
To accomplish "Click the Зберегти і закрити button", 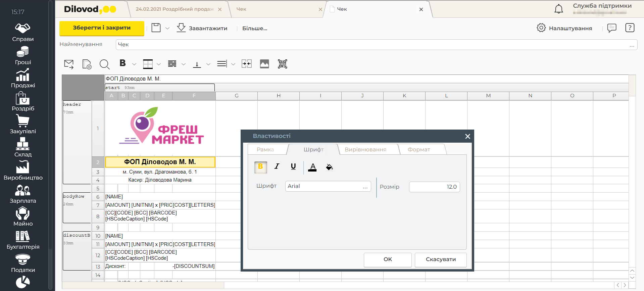I will 102,28.
